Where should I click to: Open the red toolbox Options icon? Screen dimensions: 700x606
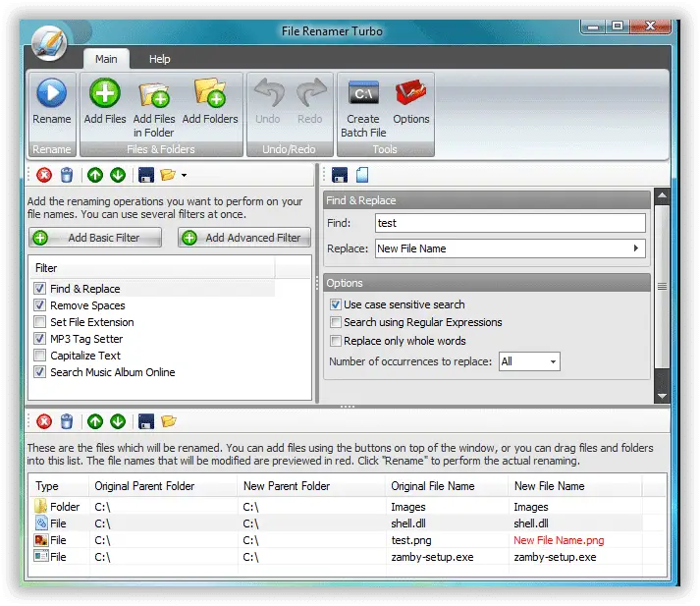tap(410, 93)
